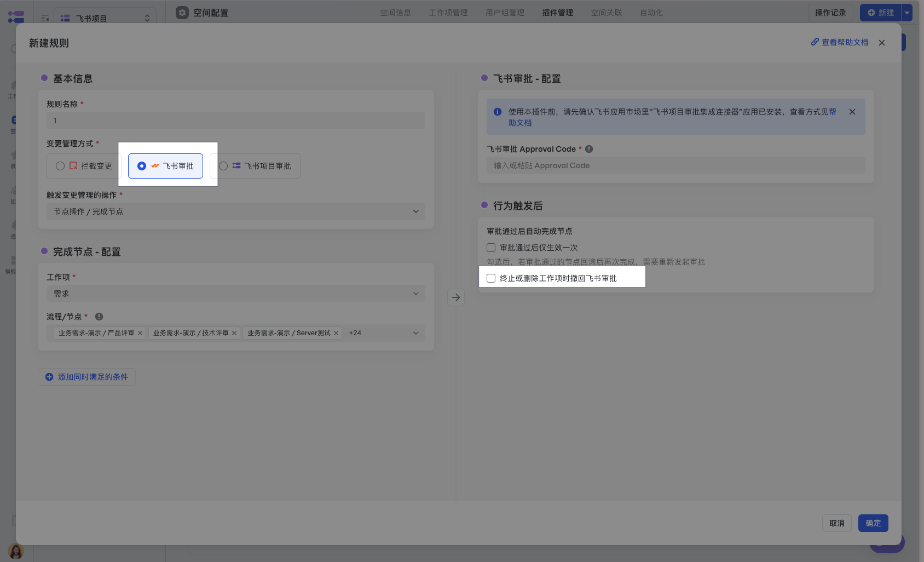Open 触发变更管理的操作 dropdown
This screenshot has width=924, height=562.
236,211
